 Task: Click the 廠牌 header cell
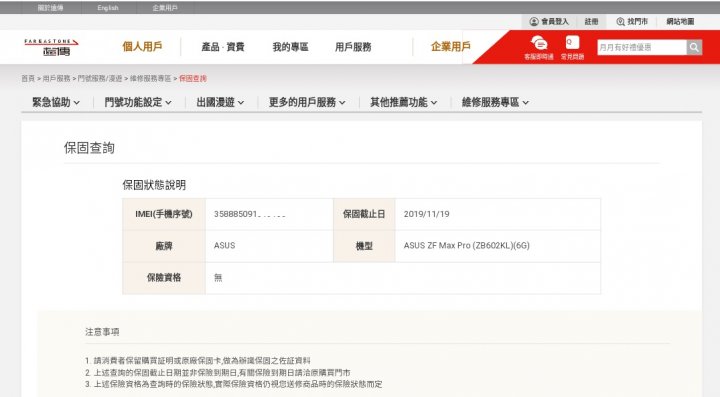click(164, 246)
